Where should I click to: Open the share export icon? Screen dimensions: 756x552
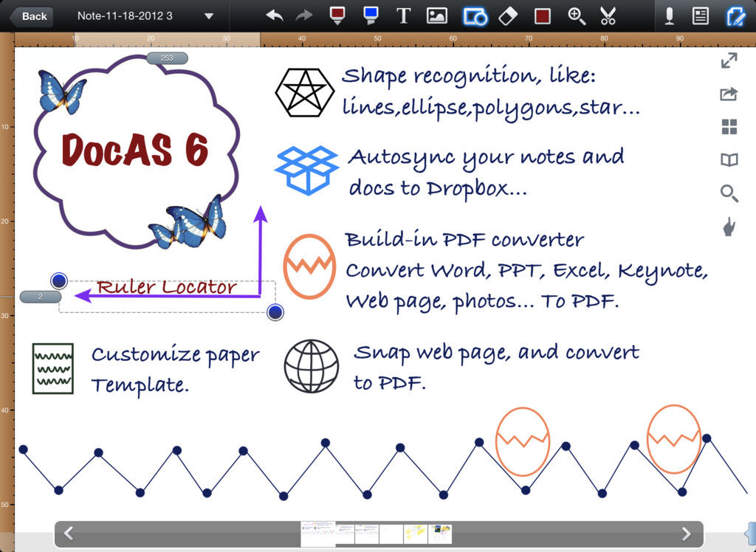[729, 94]
